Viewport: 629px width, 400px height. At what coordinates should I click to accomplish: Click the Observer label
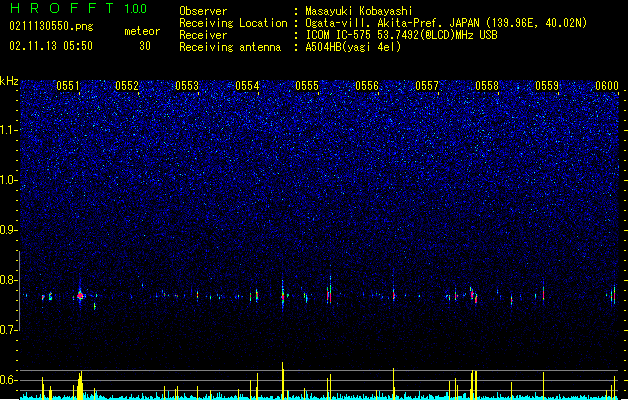(x=203, y=11)
